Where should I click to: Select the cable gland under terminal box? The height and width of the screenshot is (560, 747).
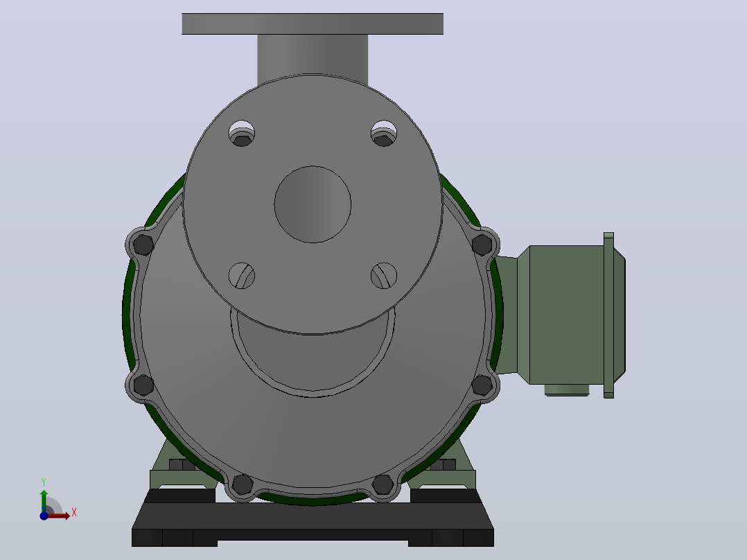tap(567, 390)
